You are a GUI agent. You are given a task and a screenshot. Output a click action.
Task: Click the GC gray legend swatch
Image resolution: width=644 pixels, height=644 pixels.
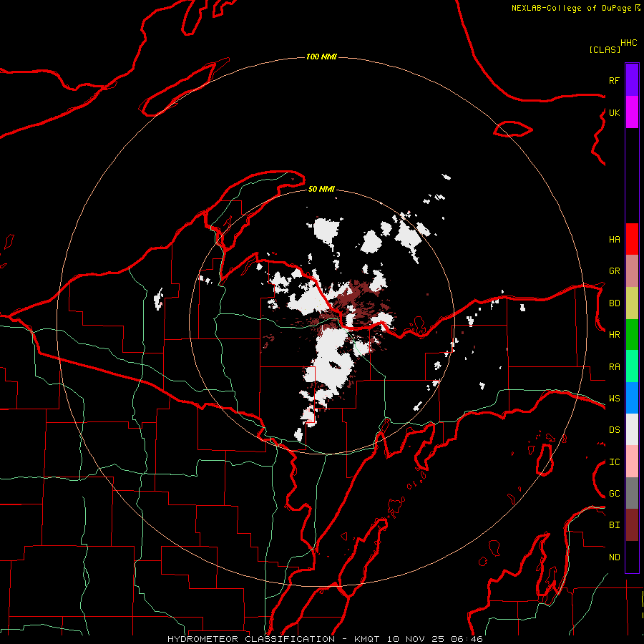click(x=632, y=493)
